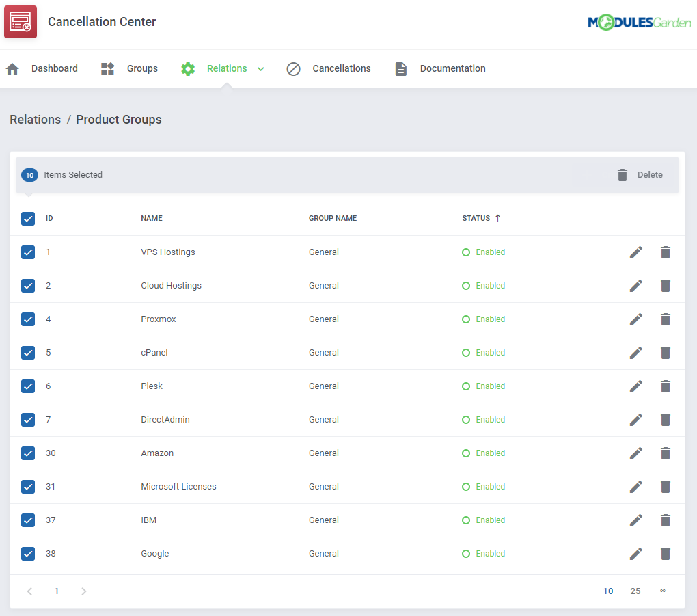Uncheck the IBM row checkbox
This screenshot has width=697, height=616.
28,520
